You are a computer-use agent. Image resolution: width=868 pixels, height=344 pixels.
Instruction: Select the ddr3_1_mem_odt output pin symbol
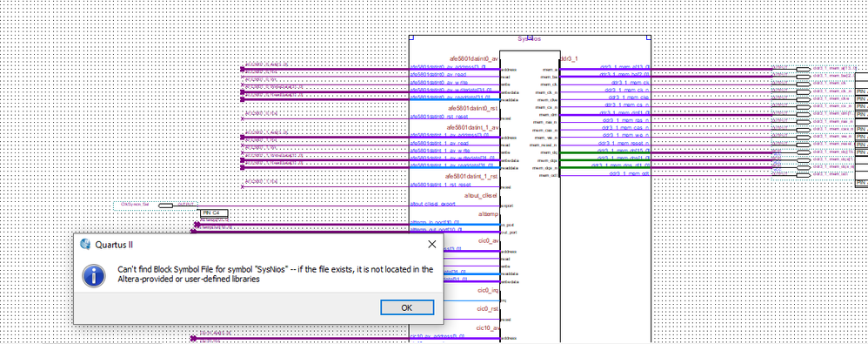click(x=803, y=175)
